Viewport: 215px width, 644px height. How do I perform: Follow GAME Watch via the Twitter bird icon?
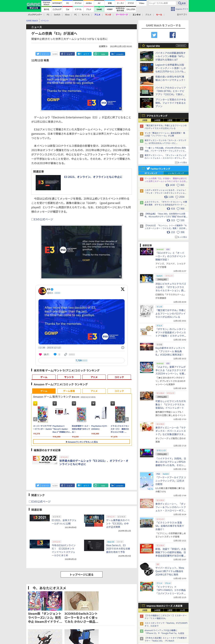click(154, 35)
